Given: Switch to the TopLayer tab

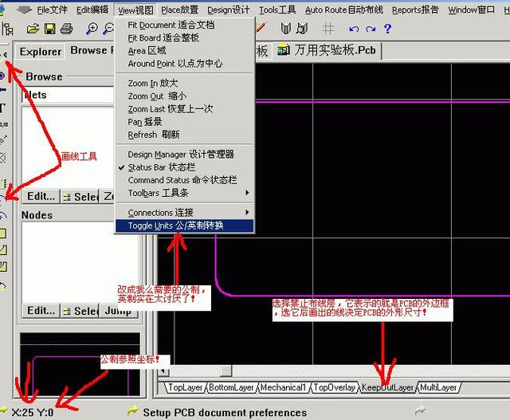Looking at the screenshot, I should [186, 387].
